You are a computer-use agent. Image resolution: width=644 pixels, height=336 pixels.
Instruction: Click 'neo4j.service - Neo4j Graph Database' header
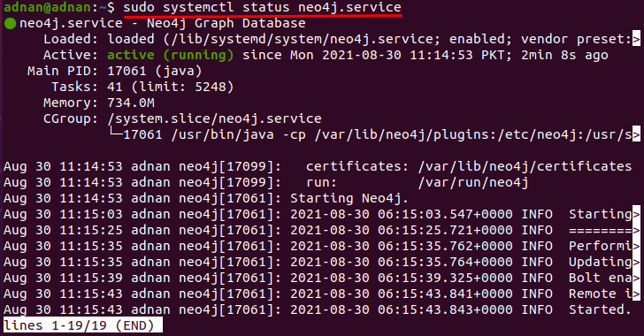tap(162, 23)
